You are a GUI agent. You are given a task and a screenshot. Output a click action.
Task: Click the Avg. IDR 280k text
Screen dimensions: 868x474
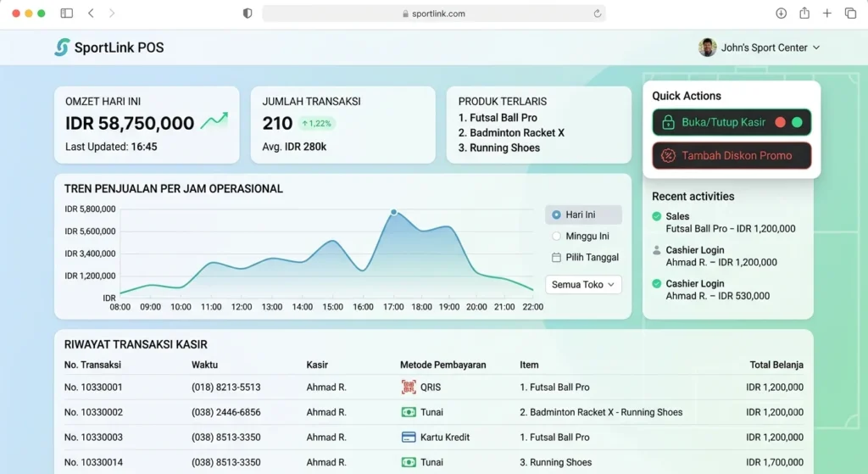(x=294, y=147)
